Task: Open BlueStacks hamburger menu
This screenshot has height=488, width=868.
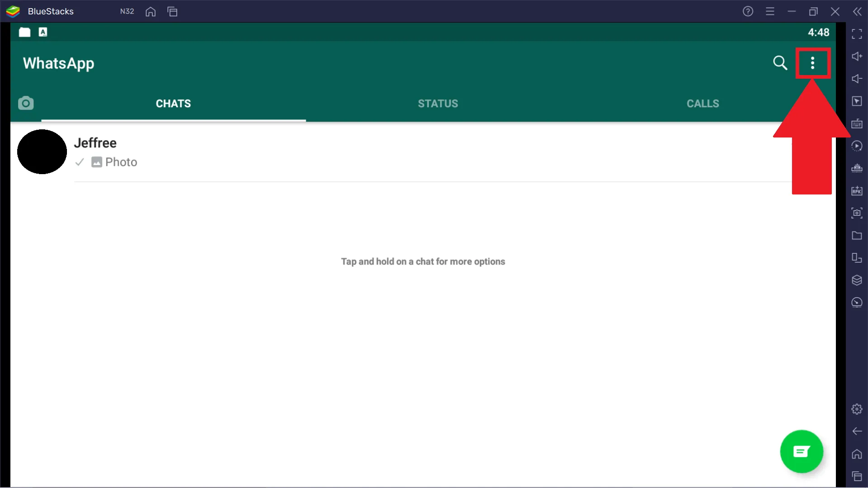Action: pyautogui.click(x=770, y=11)
